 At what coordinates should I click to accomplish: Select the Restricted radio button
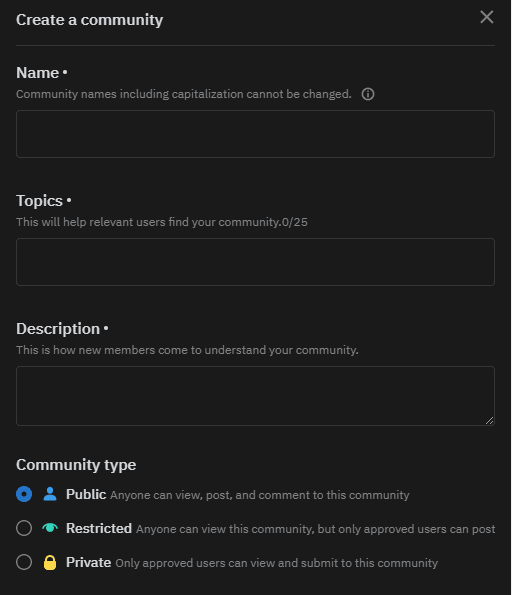[24, 528]
